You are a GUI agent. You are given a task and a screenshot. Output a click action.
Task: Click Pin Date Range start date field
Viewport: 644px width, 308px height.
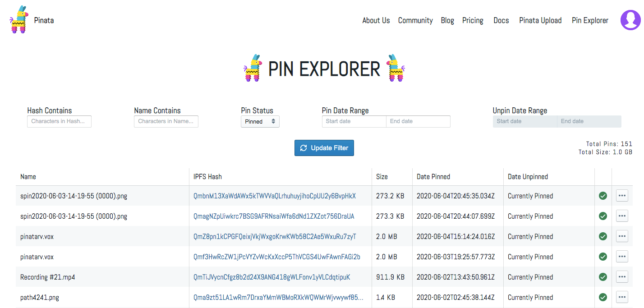(354, 121)
